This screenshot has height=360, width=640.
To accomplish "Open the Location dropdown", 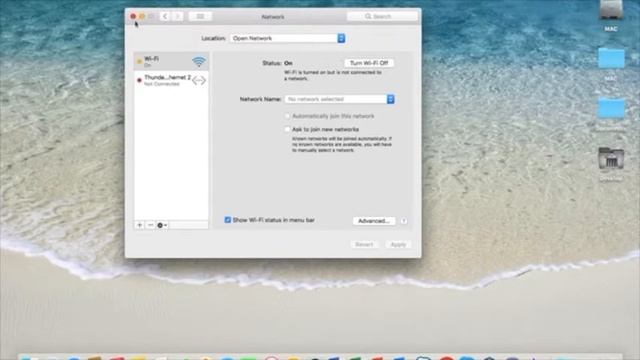I will (x=288, y=38).
